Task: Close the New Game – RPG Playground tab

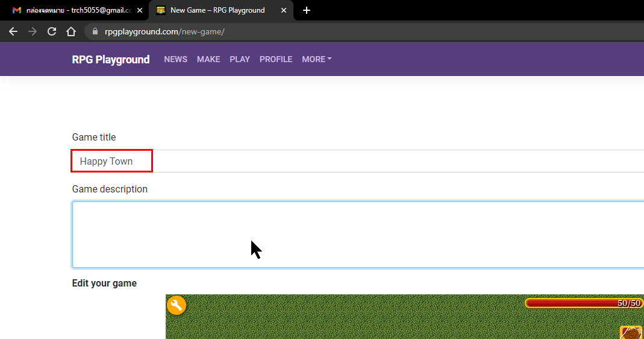Action: 283,10
